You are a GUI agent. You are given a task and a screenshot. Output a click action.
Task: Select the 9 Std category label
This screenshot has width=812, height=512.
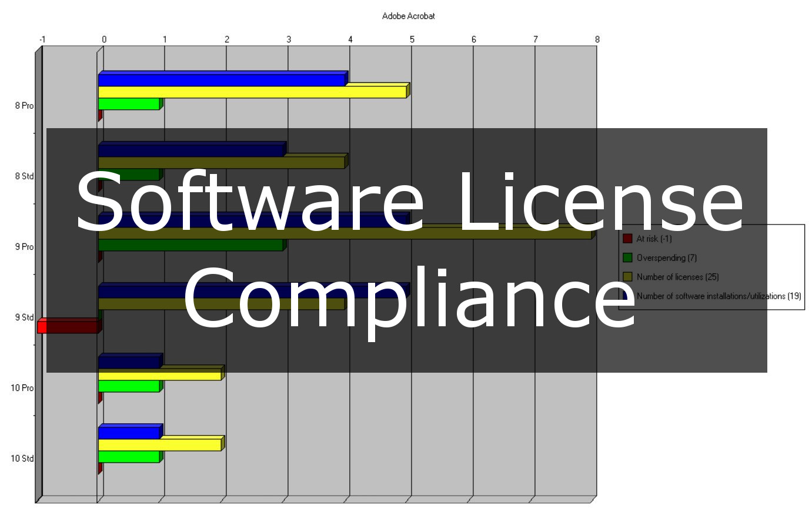click(x=24, y=317)
